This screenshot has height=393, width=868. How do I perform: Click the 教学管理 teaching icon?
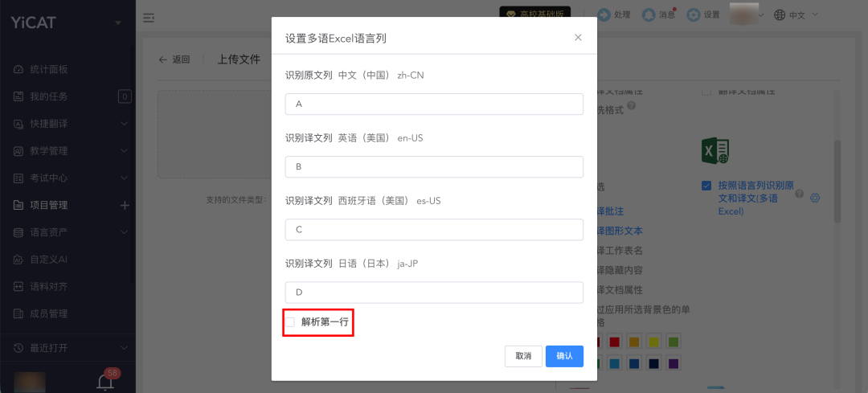[x=18, y=150]
